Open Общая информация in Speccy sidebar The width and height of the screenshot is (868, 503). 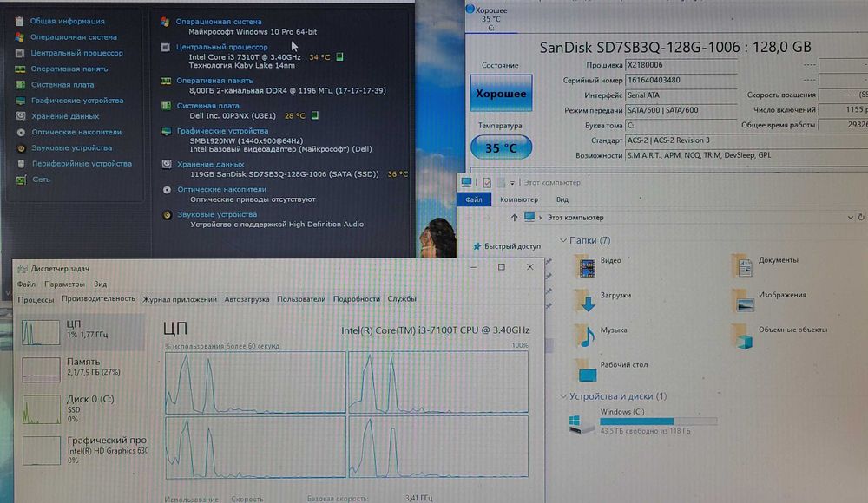pyautogui.click(x=67, y=21)
